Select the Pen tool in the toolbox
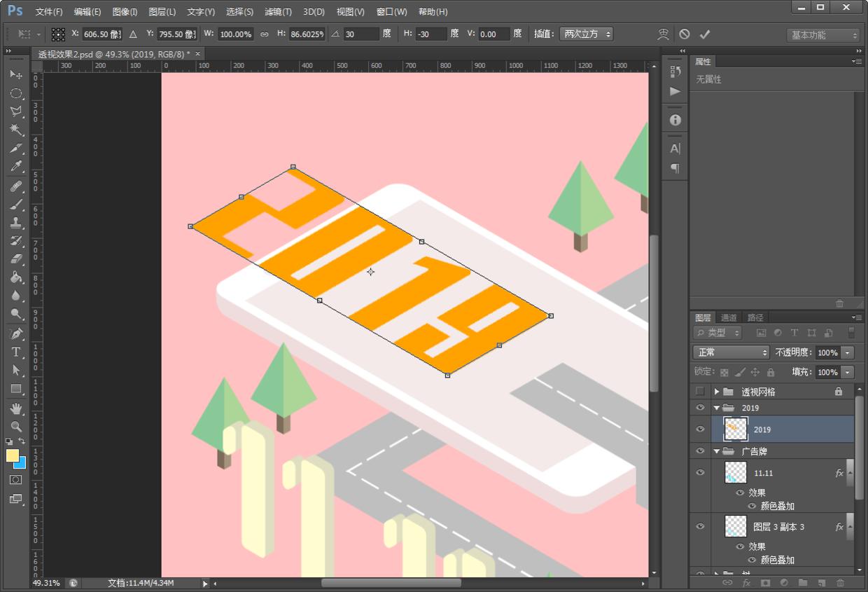 [x=16, y=333]
